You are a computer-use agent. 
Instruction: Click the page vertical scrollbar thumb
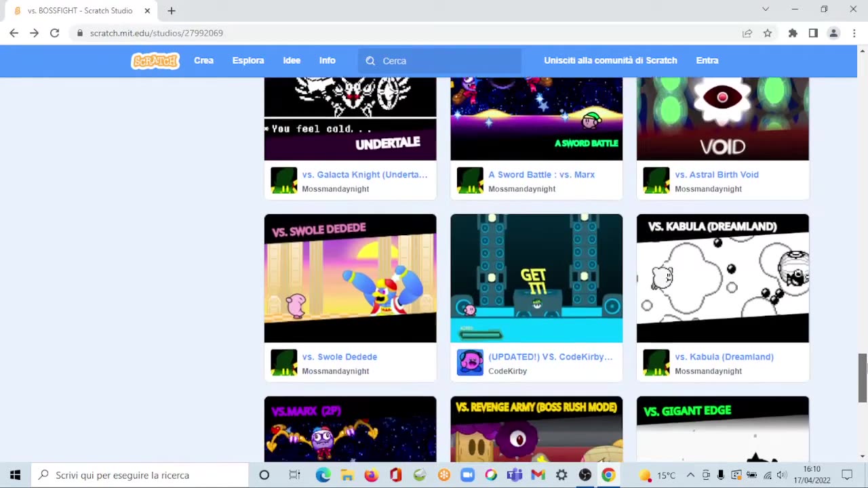(x=863, y=378)
